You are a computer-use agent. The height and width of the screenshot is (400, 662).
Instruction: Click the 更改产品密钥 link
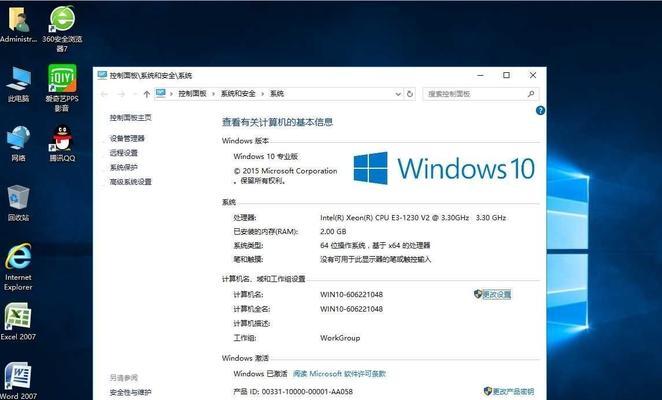pyautogui.click(x=514, y=391)
